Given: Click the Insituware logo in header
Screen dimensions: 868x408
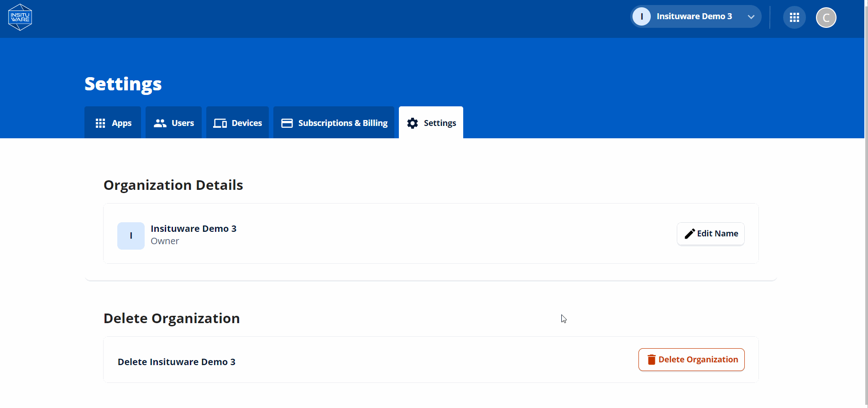Looking at the screenshot, I should tap(20, 17).
